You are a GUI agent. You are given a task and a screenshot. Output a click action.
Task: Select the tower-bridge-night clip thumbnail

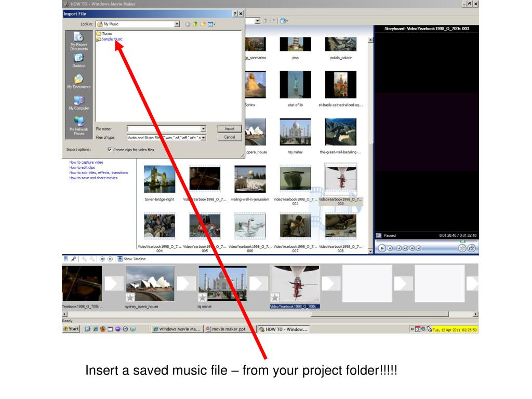pyautogui.click(x=159, y=179)
